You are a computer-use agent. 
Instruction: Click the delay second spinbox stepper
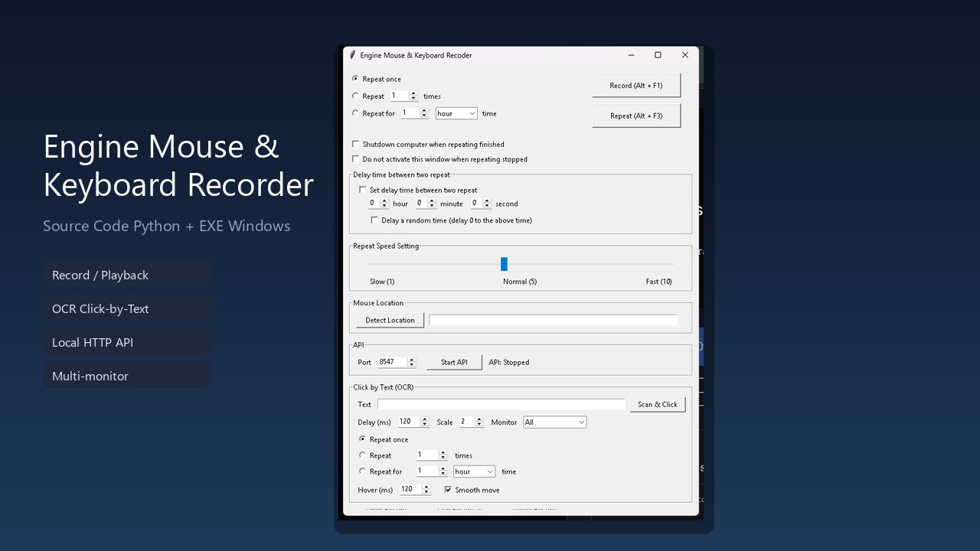(x=487, y=204)
